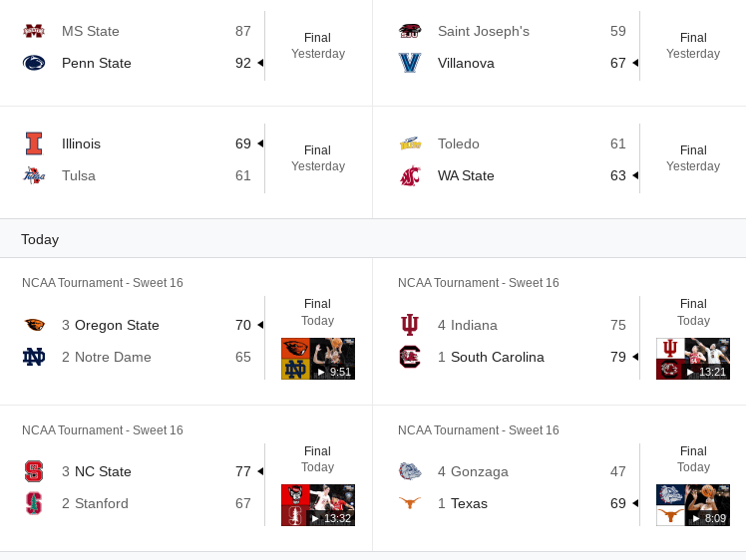The height and width of the screenshot is (560, 746).
Task: Click the Indiana Hoosiers trident logo
Action: (x=410, y=325)
